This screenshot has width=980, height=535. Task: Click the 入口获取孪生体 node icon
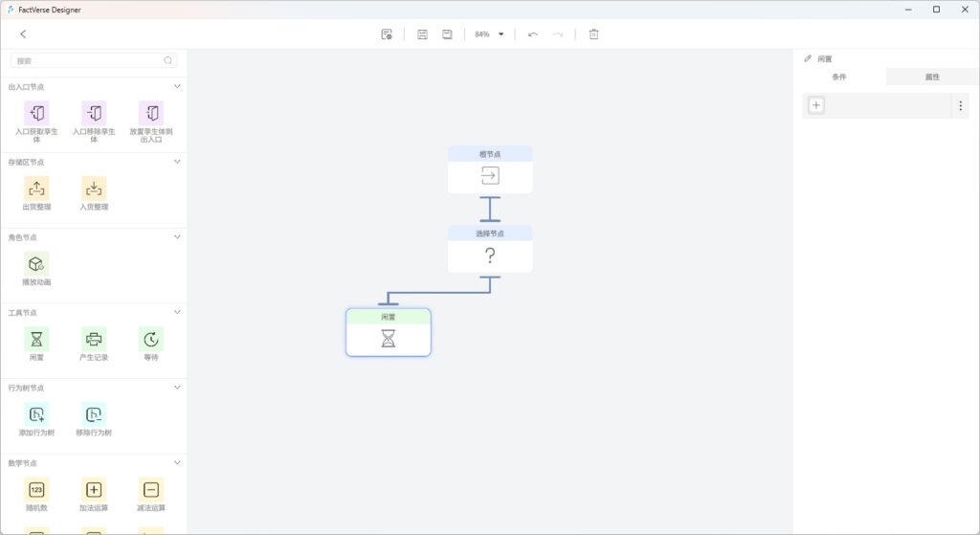point(36,113)
